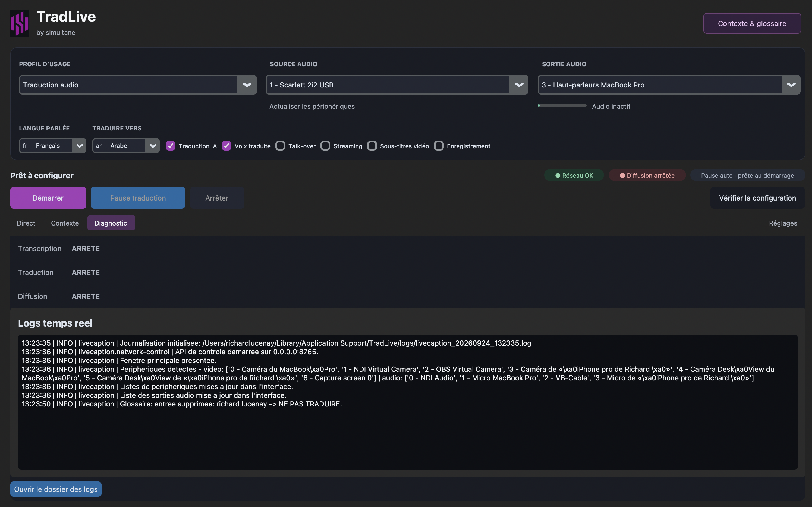The image size is (812, 507).
Task: Enable the Streaming checkbox
Action: click(x=325, y=146)
